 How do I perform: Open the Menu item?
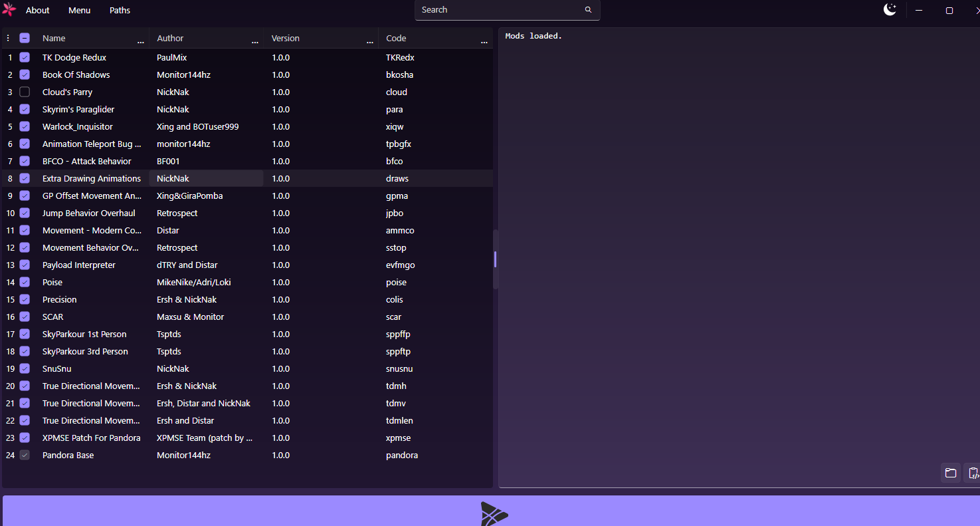(x=80, y=10)
